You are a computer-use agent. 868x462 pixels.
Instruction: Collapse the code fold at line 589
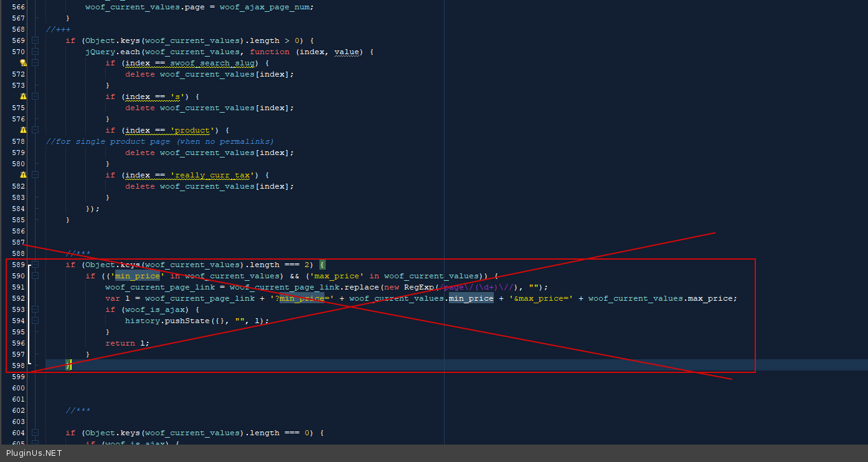(35, 265)
